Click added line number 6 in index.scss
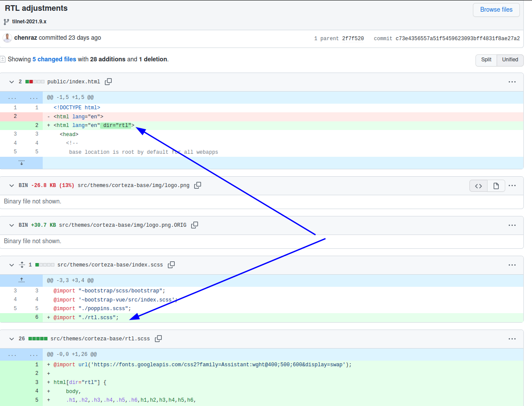This screenshot has width=532, height=406. click(x=37, y=317)
